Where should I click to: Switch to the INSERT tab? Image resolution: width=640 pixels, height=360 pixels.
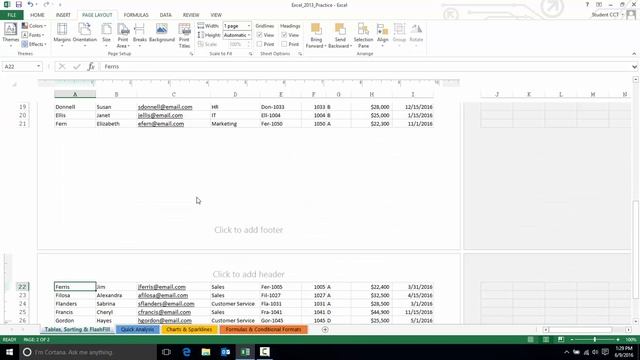63,15
